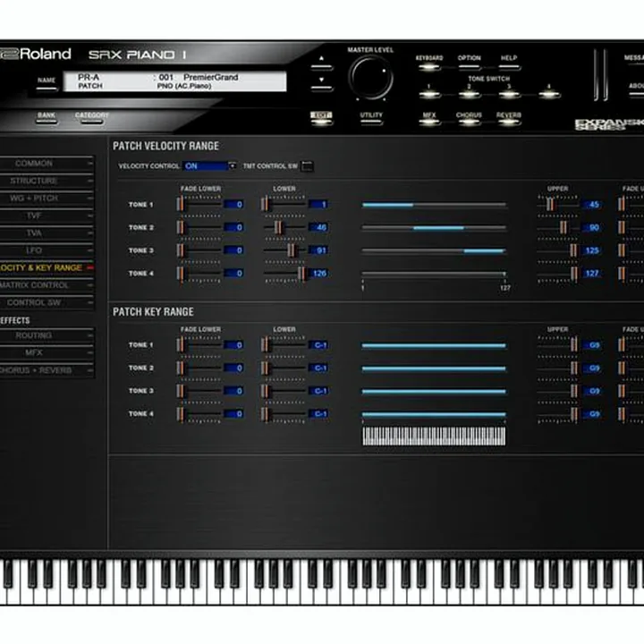Viewport: 644px width, 644px height.
Task: Open the WG + Pitch tab
Action: [47, 199]
